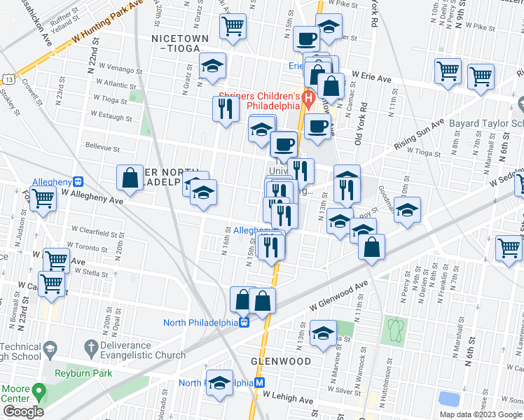524x420 pixels.
Task: Click the school marker next to W Pike St
Action: click(329, 27)
